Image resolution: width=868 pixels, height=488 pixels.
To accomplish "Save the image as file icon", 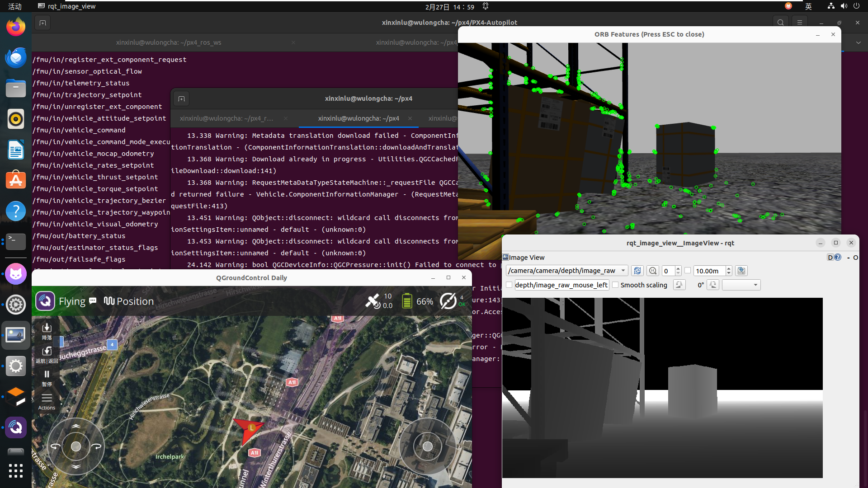I will click(x=741, y=271).
